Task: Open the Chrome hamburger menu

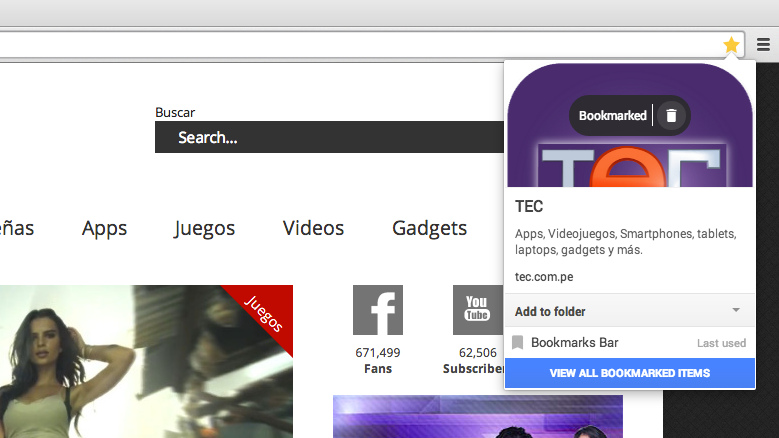Action: [763, 45]
